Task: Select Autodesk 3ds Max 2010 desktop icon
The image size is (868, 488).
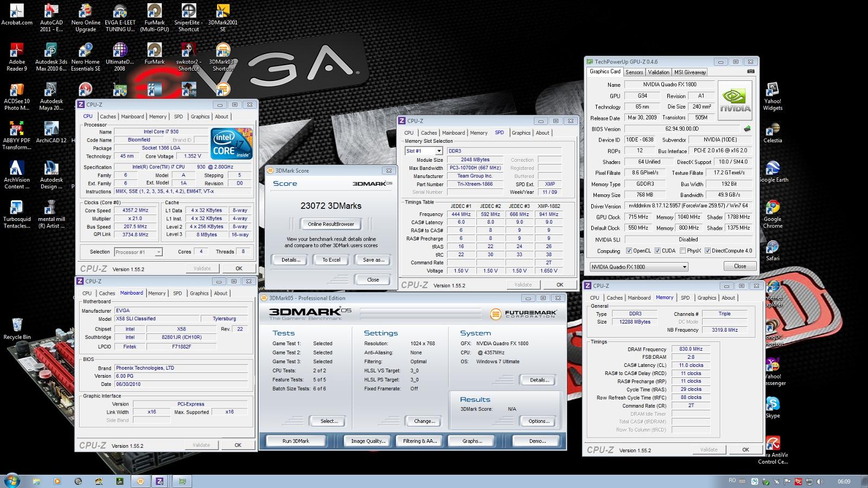Action: [52, 57]
